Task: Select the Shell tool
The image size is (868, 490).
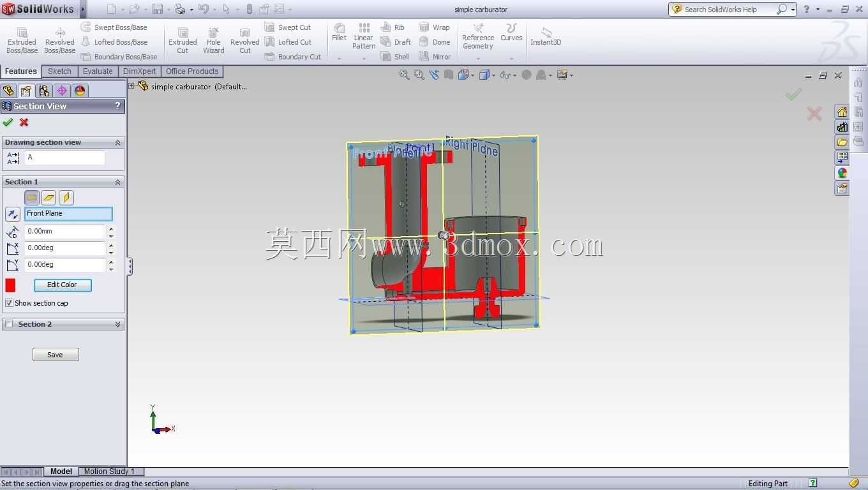Action: (x=394, y=57)
